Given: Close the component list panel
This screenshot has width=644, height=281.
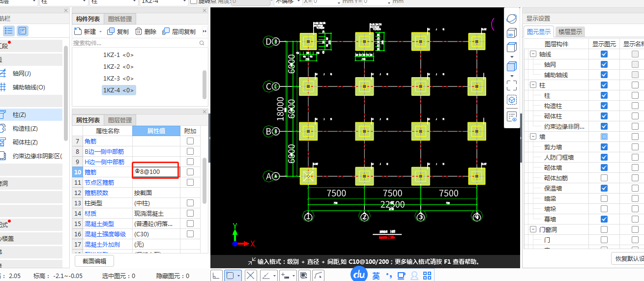Looking at the screenshot, I should [204, 10].
